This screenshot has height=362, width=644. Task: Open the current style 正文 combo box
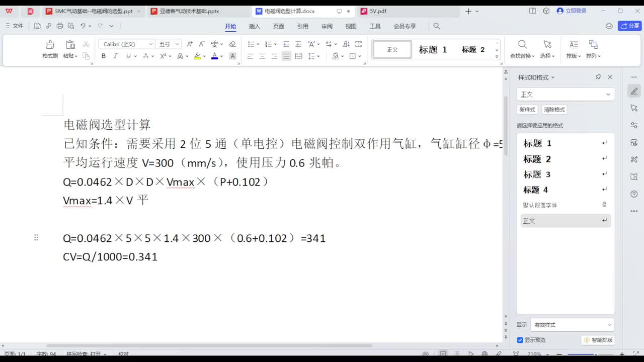(566, 95)
